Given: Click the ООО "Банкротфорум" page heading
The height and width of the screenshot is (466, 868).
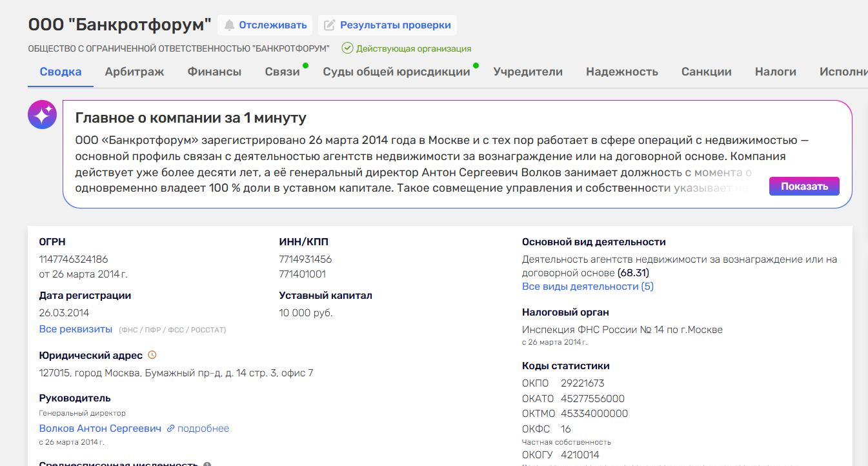Looking at the screenshot, I should pyautogui.click(x=120, y=25).
